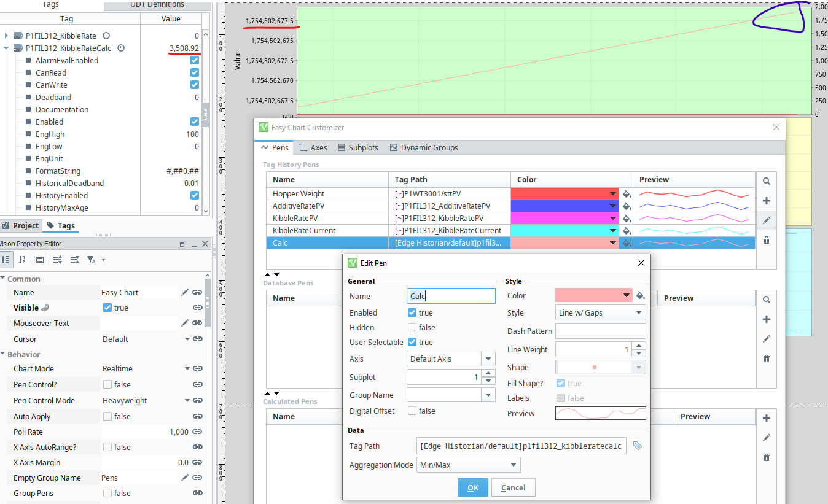Viewport: 828px width, 504px height.
Task: Toggle Enabled checkbox in Edit Pen
Action: pyautogui.click(x=412, y=312)
